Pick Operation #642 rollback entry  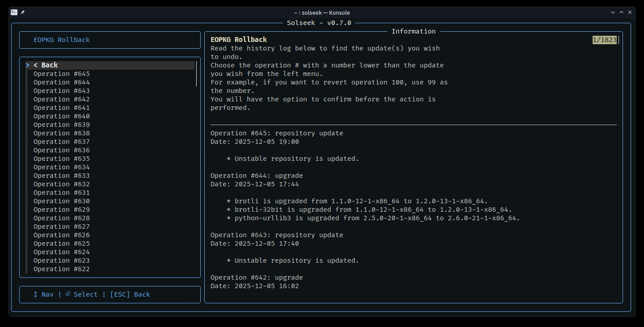point(61,99)
